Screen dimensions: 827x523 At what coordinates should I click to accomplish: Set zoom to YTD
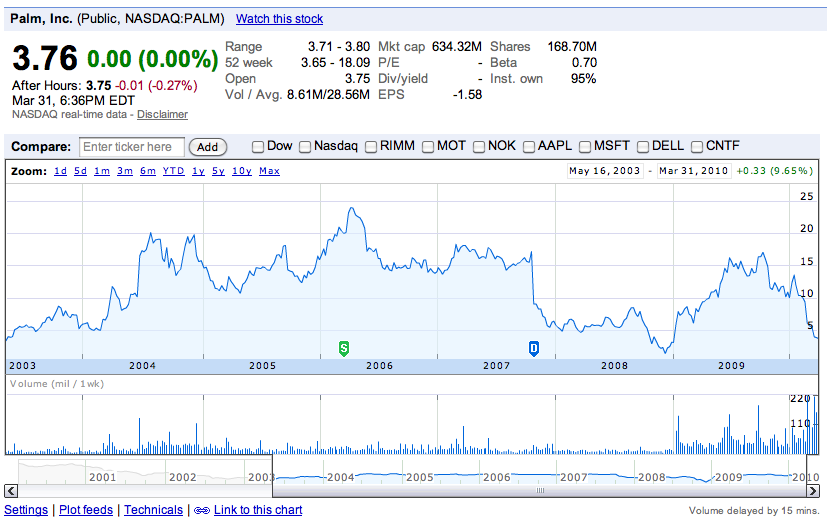pyautogui.click(x=174, y=171)
